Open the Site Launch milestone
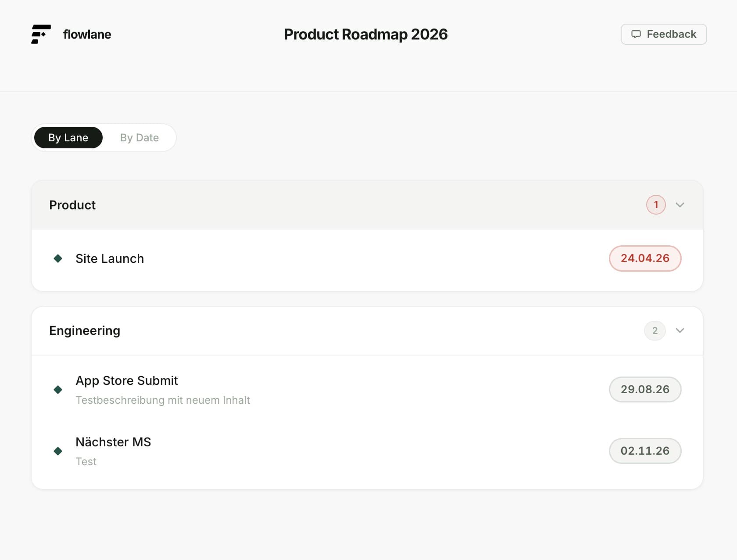This screenshot has width=737, height=560. (x=110, y=258)
